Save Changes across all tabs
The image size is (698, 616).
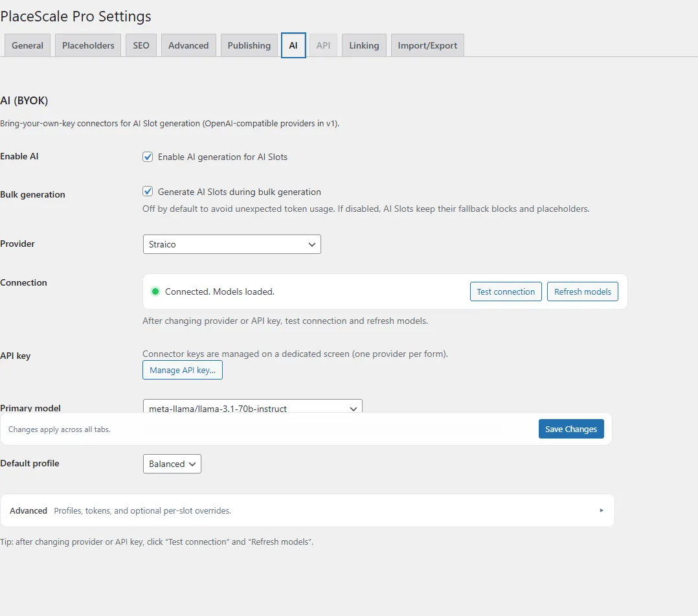tap(570, 429)
